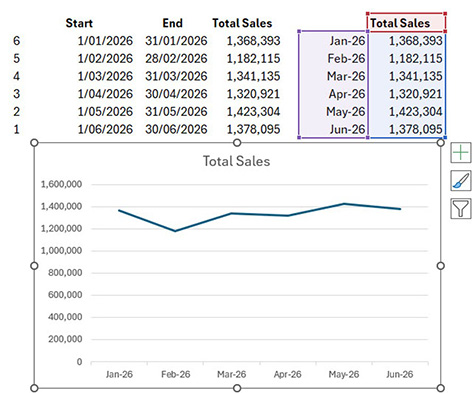
Task: Select the 1,378,095 cell beside 30/06/2026
Action: tap(253, 129)
